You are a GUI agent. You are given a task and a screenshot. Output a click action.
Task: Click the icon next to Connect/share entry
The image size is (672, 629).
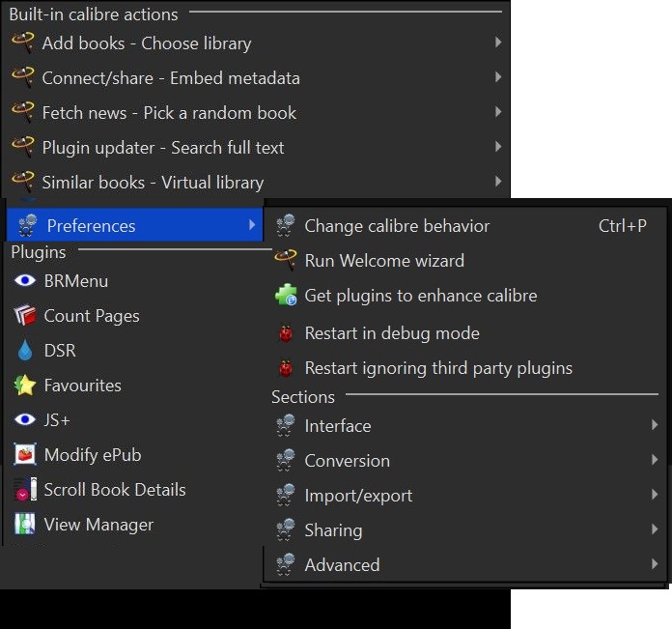click(x=23, y=77)
